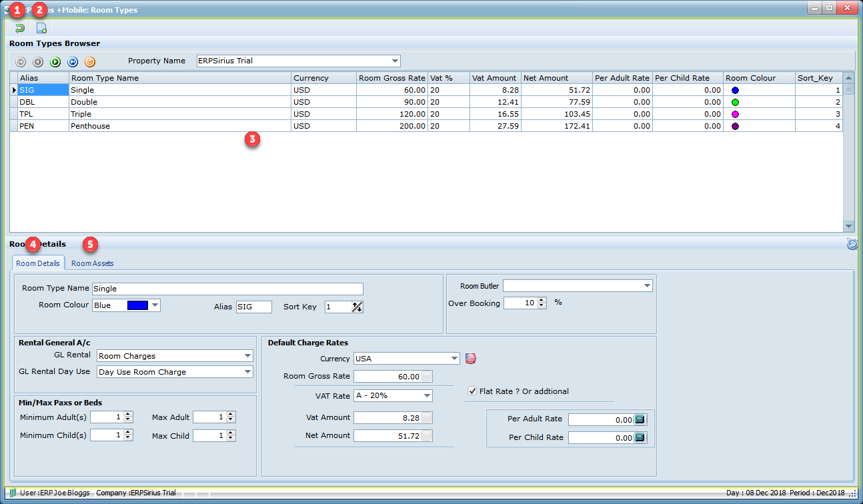Screen dimensions: 863x504
Task: Click the magenta colour dot in Triple row
Action: 736,114
